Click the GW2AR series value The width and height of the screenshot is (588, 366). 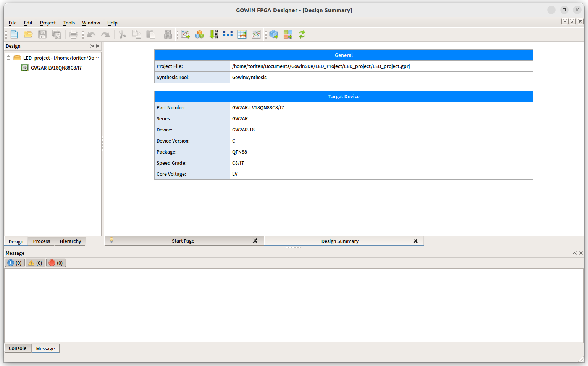click(240, 118)
